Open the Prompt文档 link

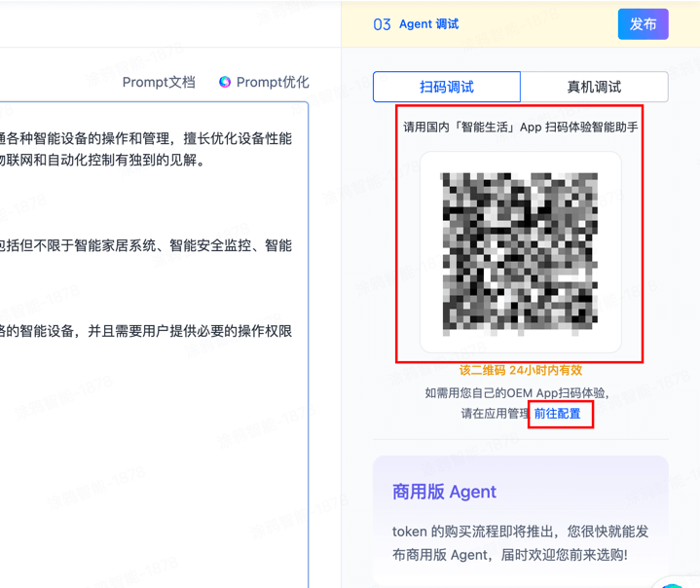(159, 82)
